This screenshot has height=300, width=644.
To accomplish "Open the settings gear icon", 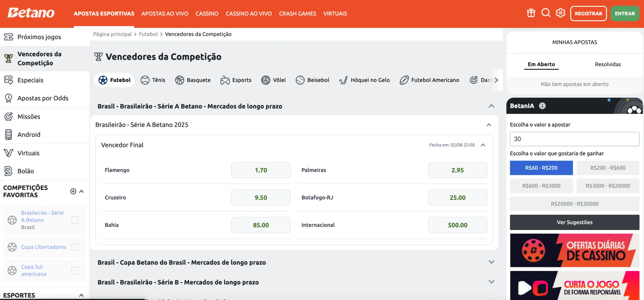I will coord(560,13).
